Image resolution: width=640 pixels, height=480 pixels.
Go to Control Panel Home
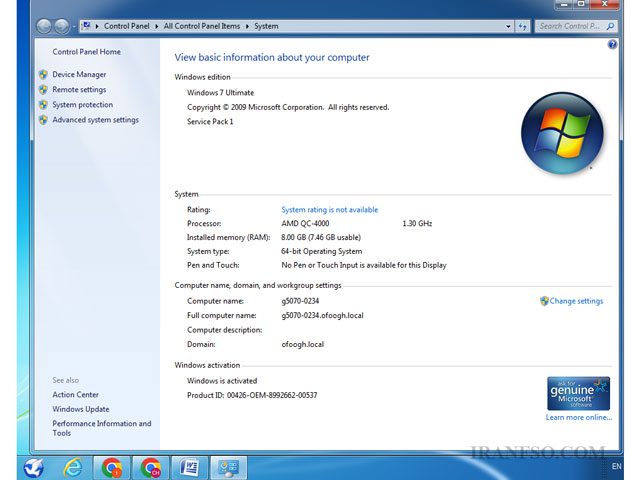click(87, 52)
